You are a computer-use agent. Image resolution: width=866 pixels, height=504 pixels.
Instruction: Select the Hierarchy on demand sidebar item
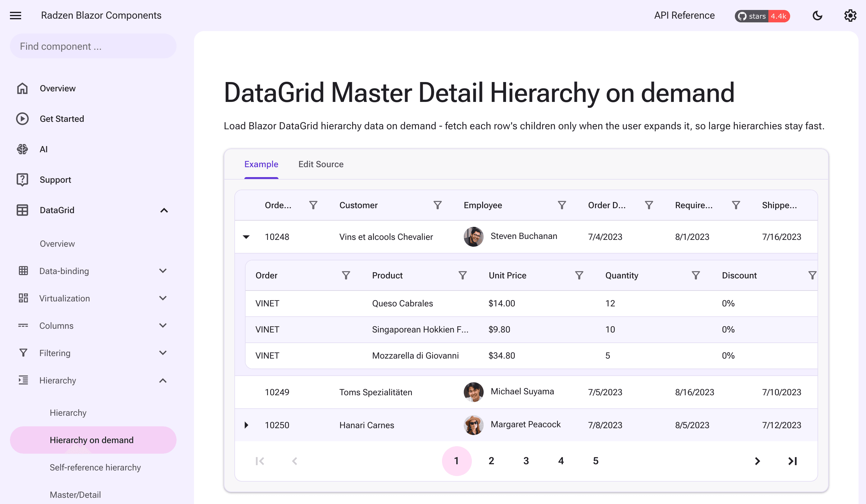93,440
